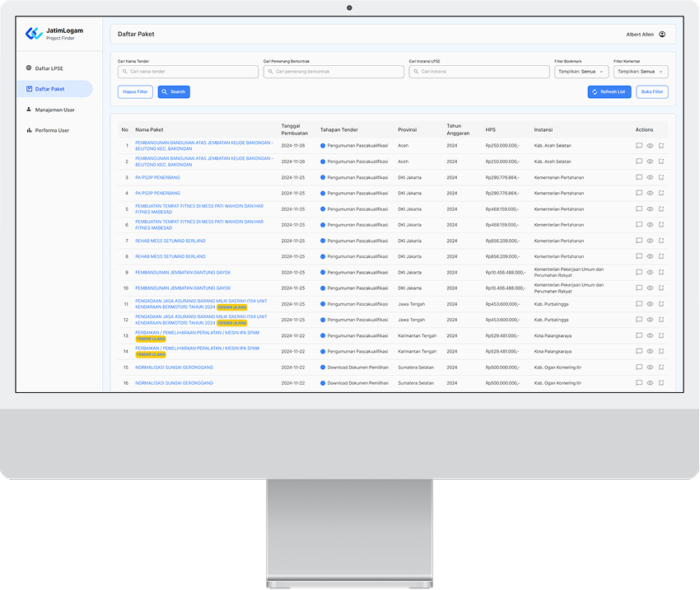Open the Filter Bookmark dropdown
The height and width of the screenshot is (590, 700).
click(x=581, y=72)
